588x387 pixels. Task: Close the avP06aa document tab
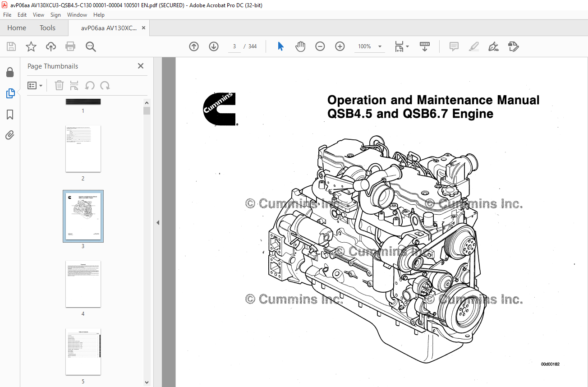tap(143, 28)
